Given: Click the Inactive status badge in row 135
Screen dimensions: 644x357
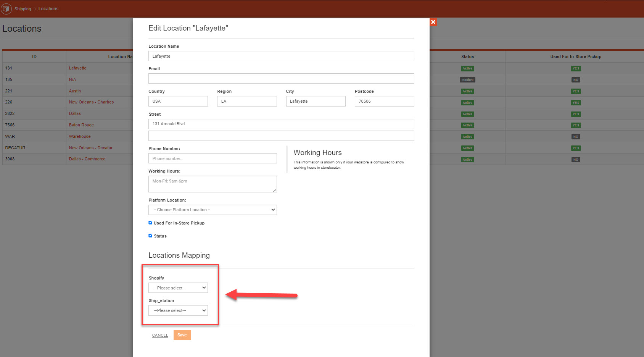Looking at the screenshot, I should (x=467, y=80).
